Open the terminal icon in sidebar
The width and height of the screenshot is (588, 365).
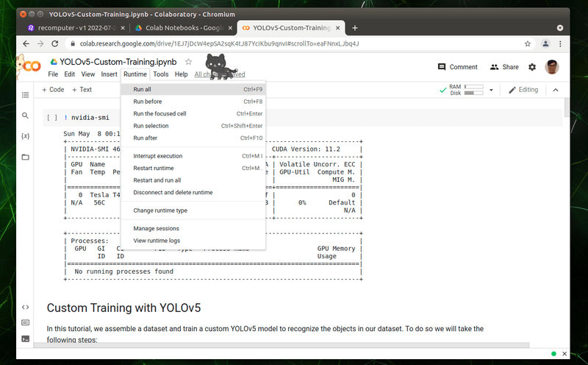point(25,339)
